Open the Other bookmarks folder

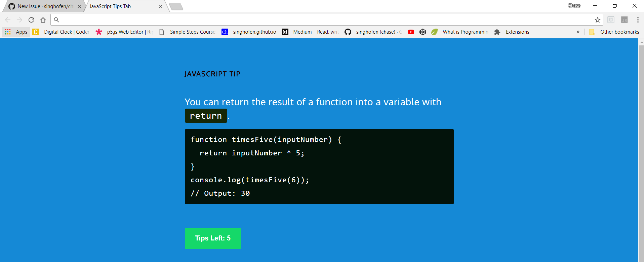point(614,32)
